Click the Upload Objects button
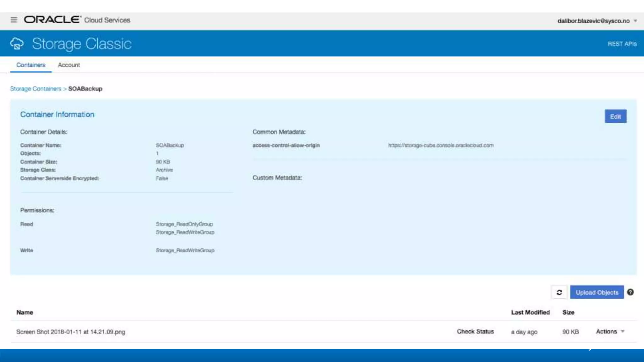The image size is (644, 362). (597, 292)
